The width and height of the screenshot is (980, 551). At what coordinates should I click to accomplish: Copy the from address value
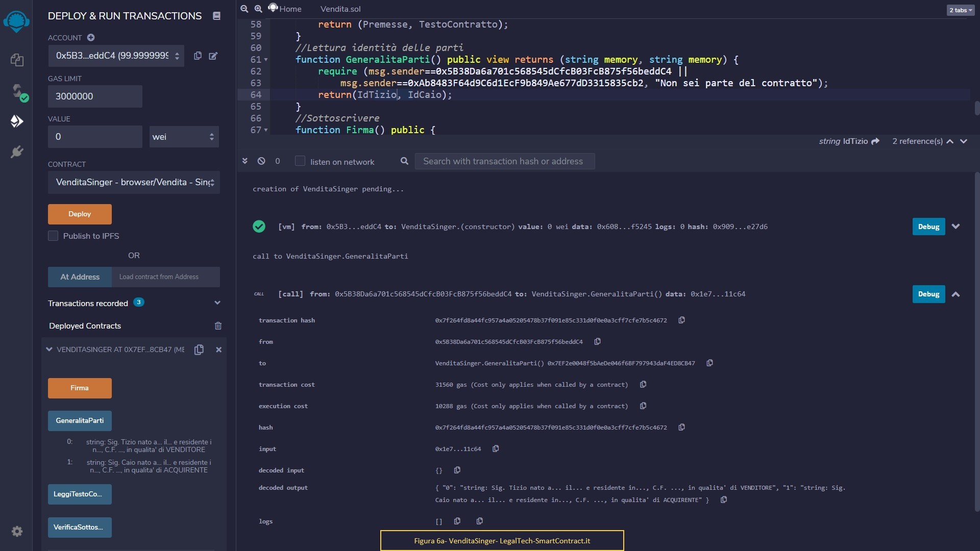tap(597, 341)
